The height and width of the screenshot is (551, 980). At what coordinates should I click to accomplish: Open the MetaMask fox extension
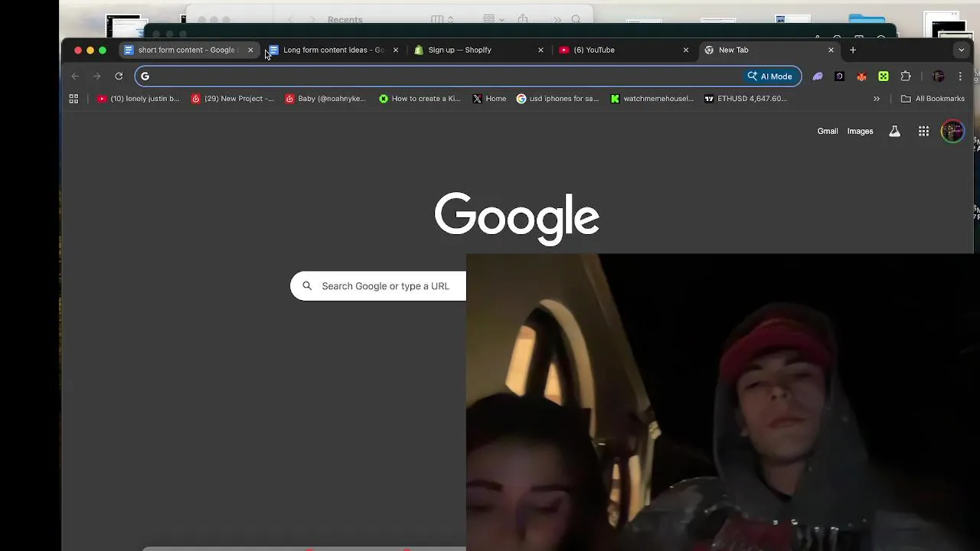(x=861, y=76)
